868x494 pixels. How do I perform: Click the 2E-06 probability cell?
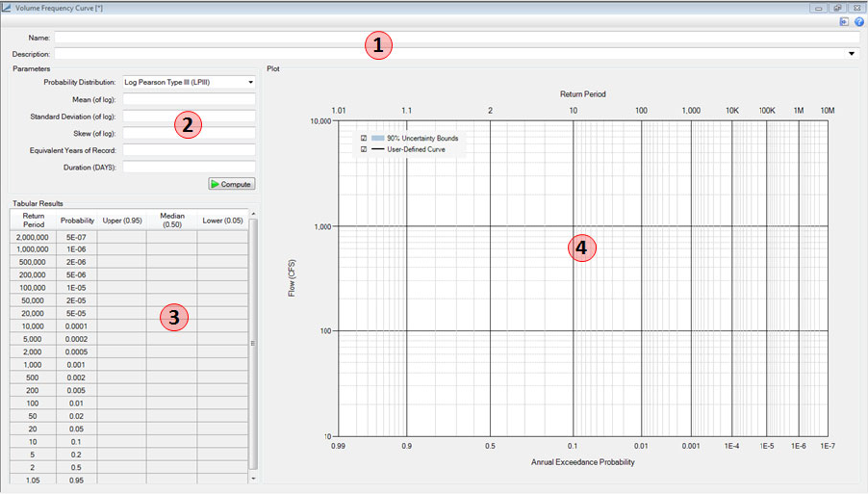point(76,262)
